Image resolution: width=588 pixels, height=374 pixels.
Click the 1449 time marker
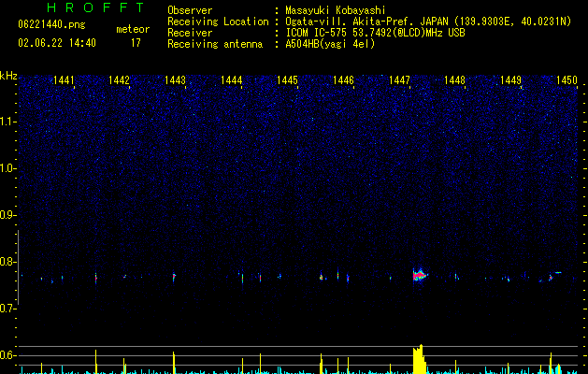511,80
